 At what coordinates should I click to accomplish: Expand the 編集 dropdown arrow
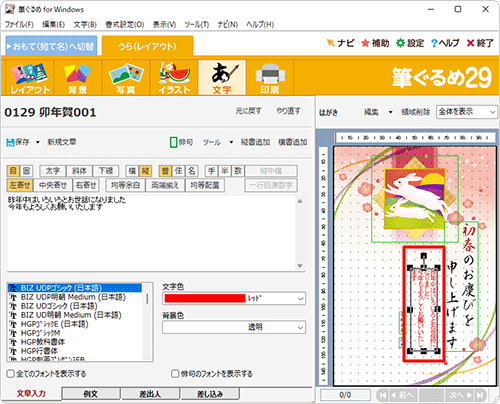pyautogui.click(x=390, y=112)
